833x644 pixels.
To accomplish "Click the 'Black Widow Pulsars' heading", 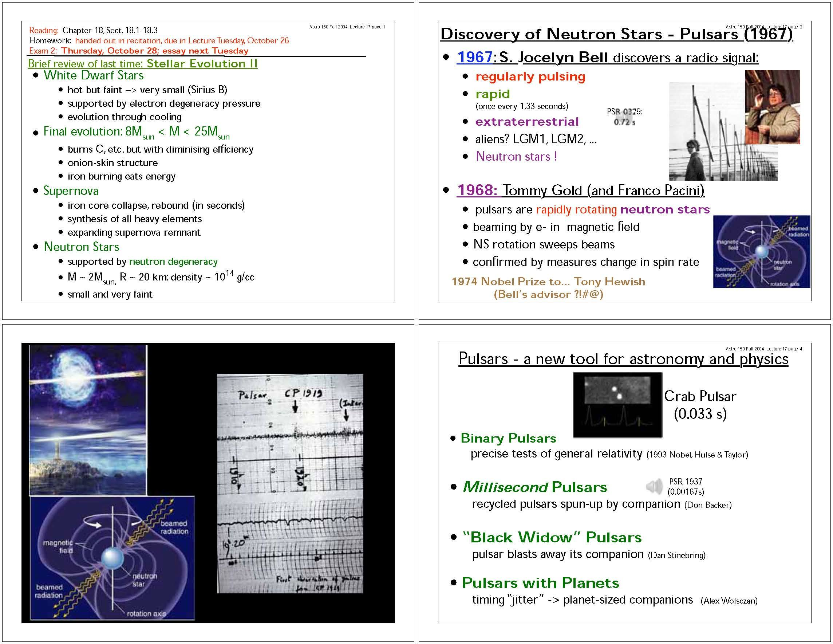I will (x=552, y=537).
